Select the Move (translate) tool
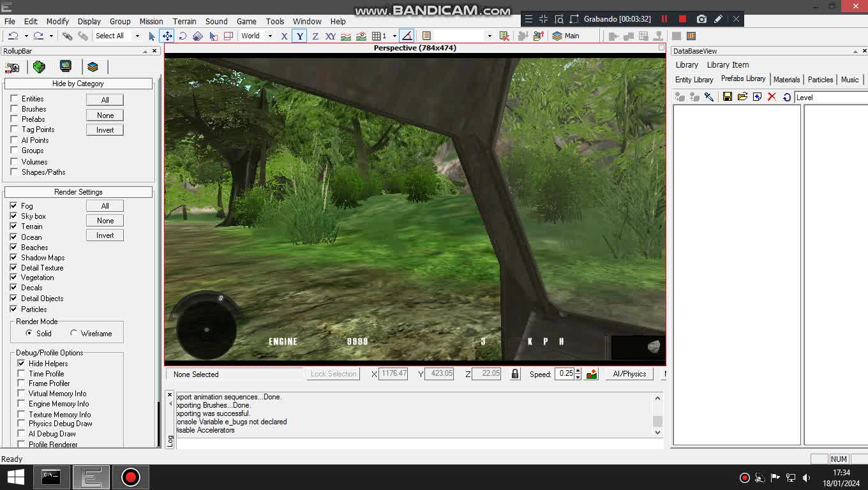The image size is (868, 490). tap(167, 36)
